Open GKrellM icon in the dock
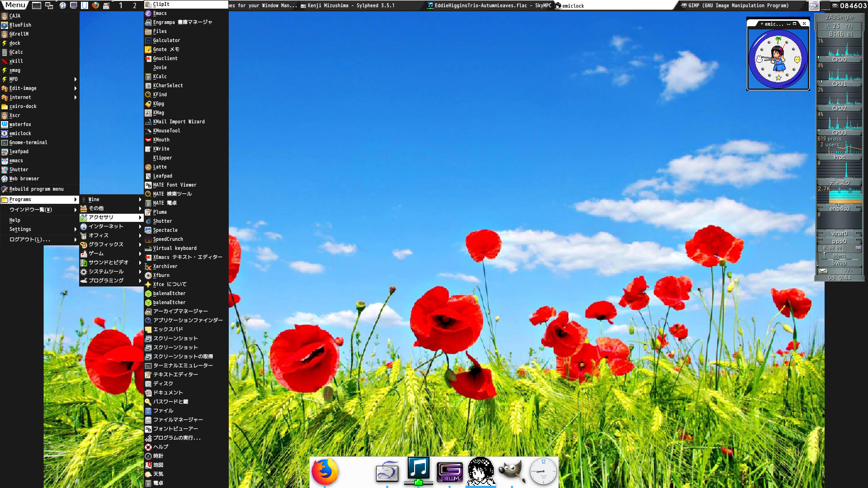Image resolution: width=868 pixels, height=488 pixels. (x=449, y=472)
